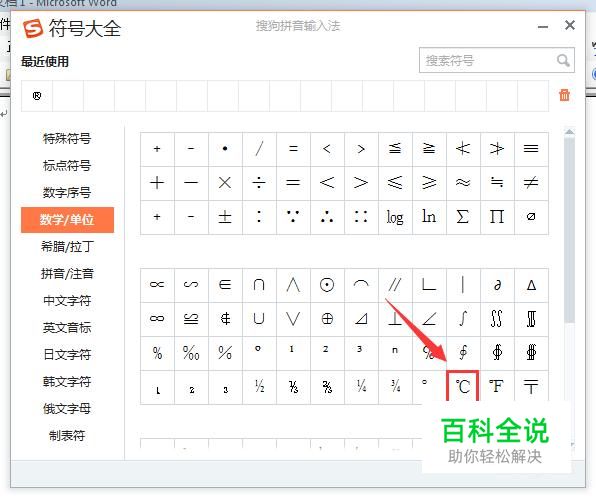The height and width of the screenshot is (498, 596).
Task: Insert the element-of ∈ symbol
Action: pos(225,285)
